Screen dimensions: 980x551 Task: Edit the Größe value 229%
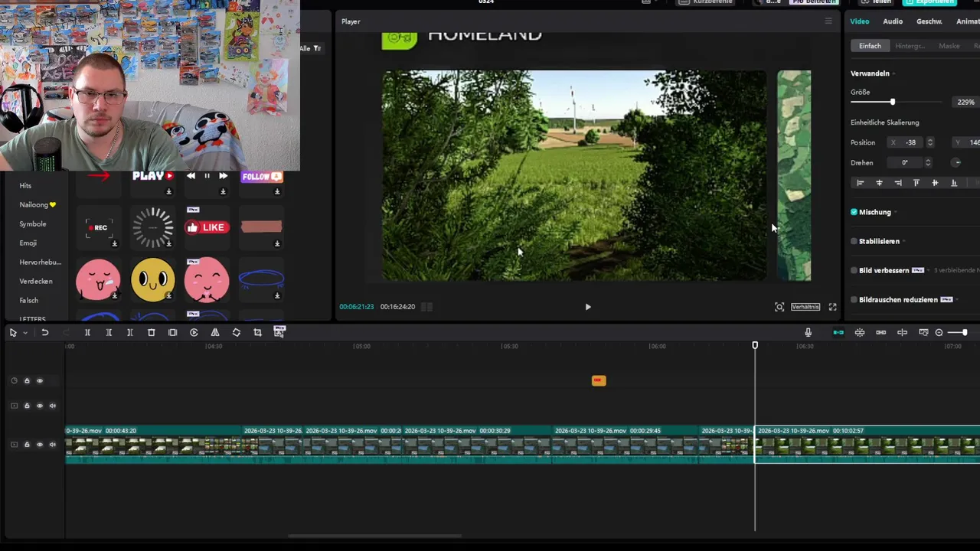[x=965, y=102]
